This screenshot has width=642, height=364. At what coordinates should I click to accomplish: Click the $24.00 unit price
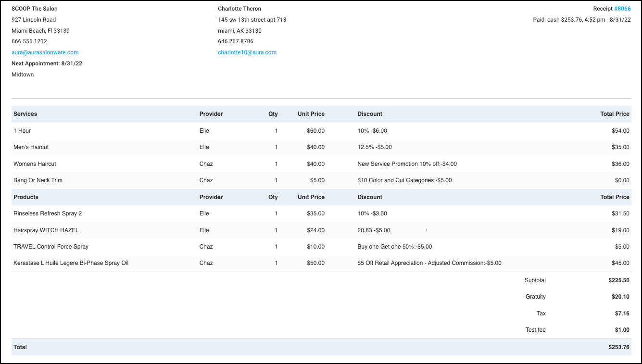315,230
